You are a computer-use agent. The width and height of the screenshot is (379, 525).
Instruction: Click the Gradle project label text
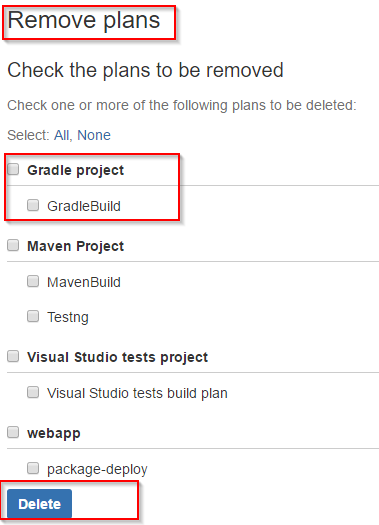tap(76, 170)
